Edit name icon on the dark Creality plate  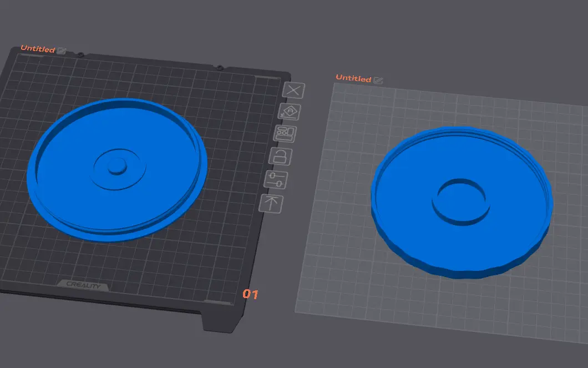(62, 51)
